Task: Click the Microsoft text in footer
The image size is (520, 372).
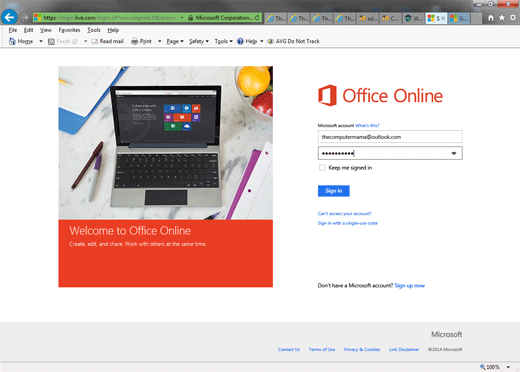Action: tap(447, 334)
